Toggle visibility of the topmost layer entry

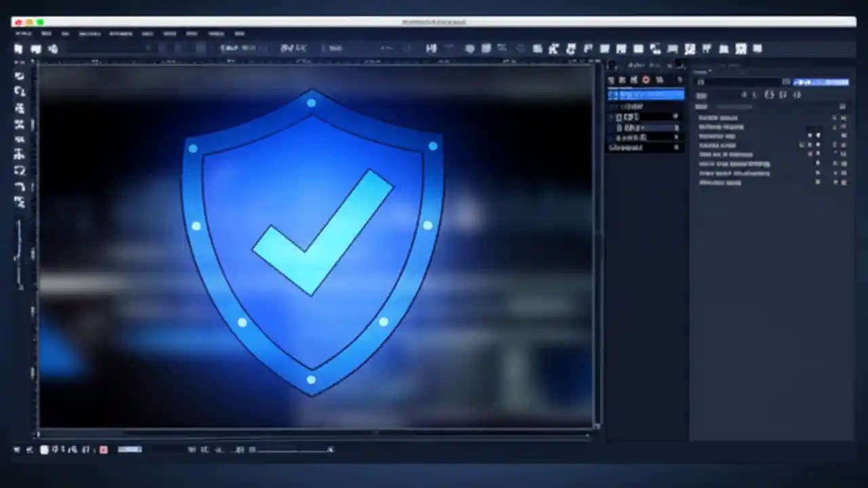point(612,95)
